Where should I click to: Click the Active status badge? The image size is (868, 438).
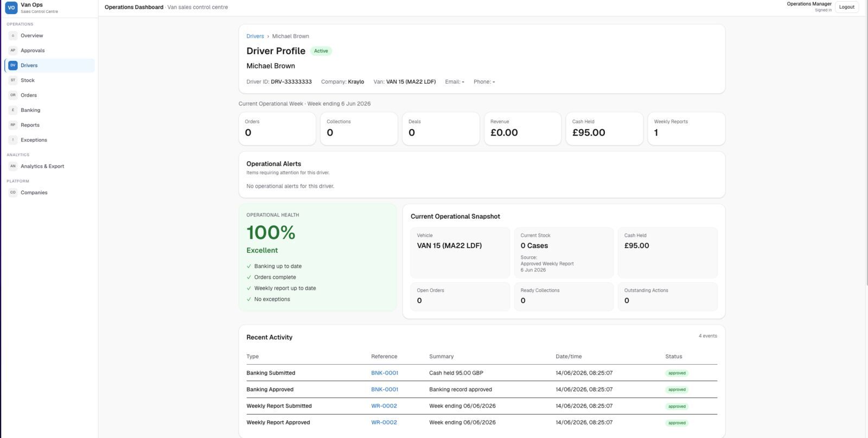[x=321, y=51]
